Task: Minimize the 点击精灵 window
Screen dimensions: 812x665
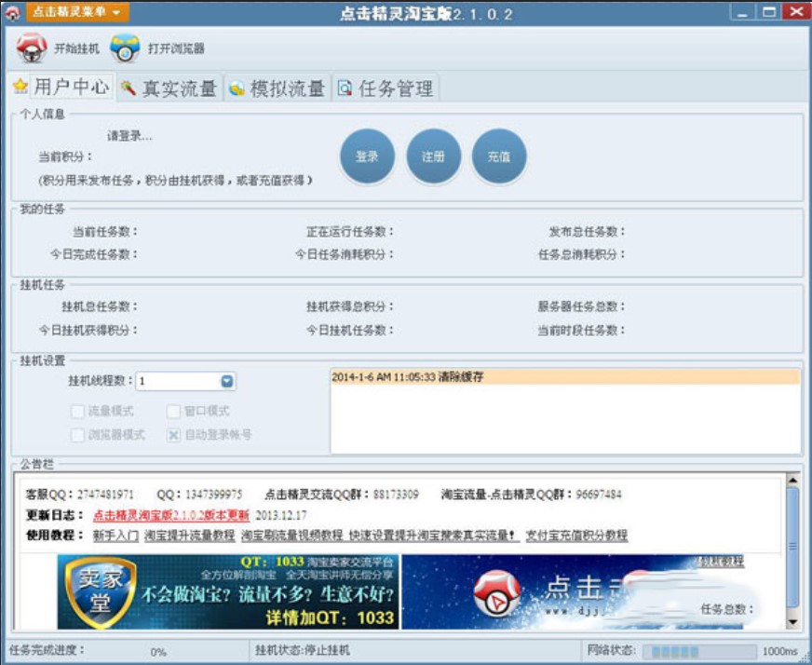Action: click(x=742, y=12)
